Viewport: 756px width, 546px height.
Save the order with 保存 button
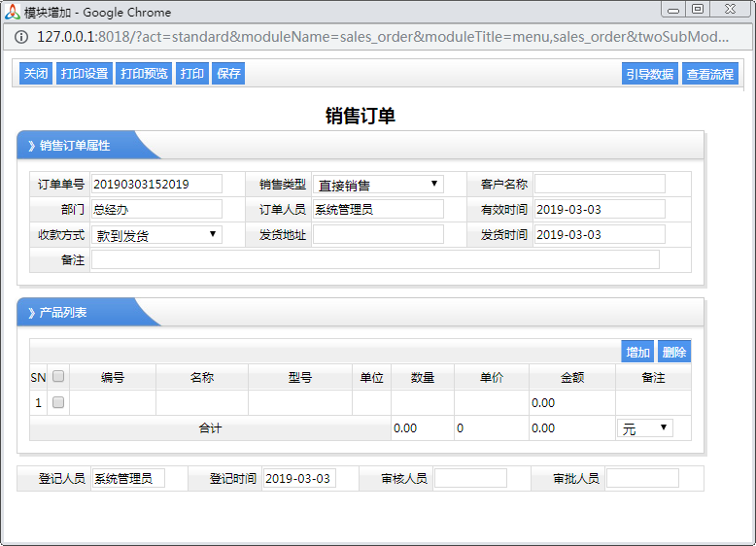pos(228,74)
